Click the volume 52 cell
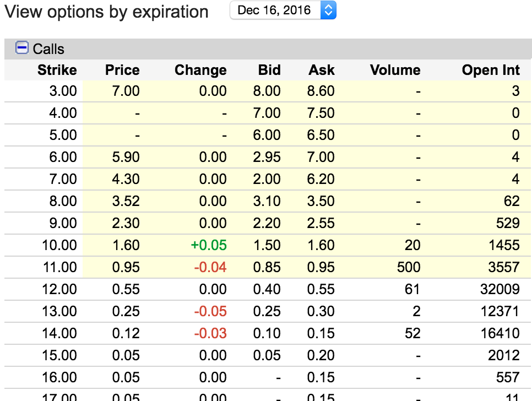The width and height of the screenshot is (532, 401). pos(412,333)
